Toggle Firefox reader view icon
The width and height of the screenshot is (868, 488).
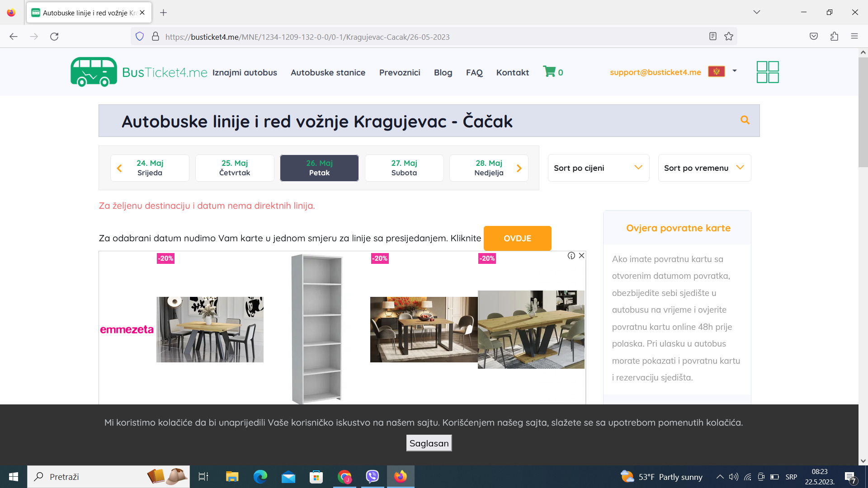pos(713,37)
